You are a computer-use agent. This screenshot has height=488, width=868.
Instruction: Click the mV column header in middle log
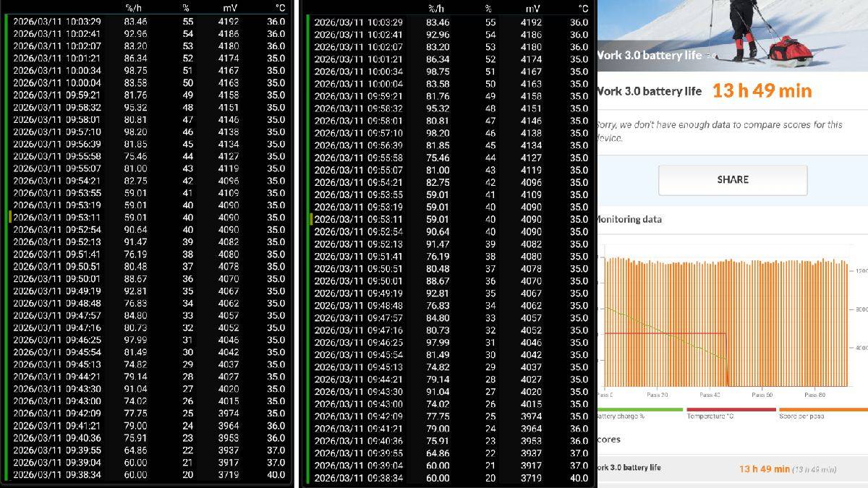[532, 9]
